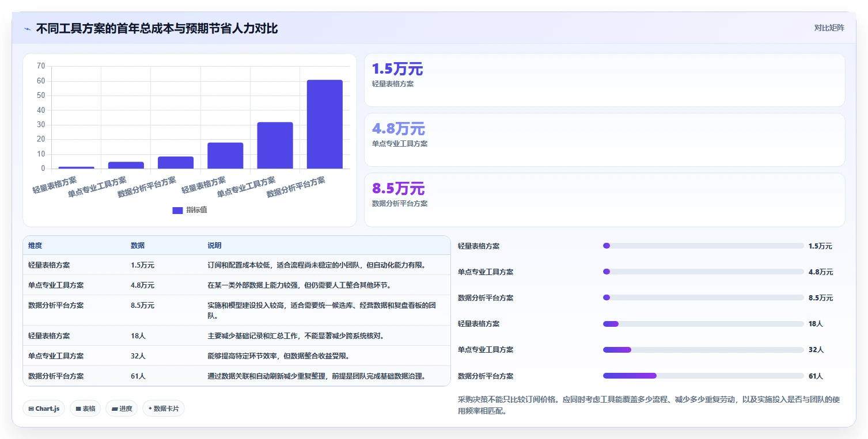Open the Chart.js tag chip

(44, 409)
